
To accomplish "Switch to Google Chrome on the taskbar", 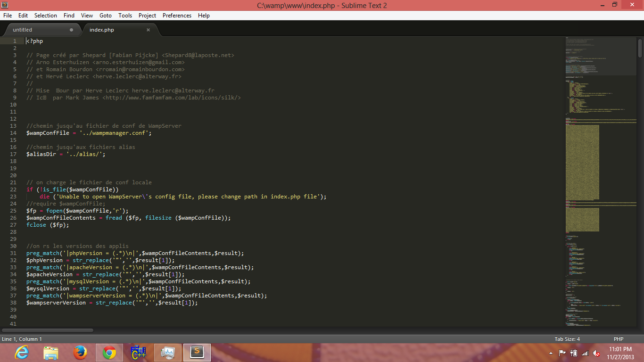I will point(109,353).
